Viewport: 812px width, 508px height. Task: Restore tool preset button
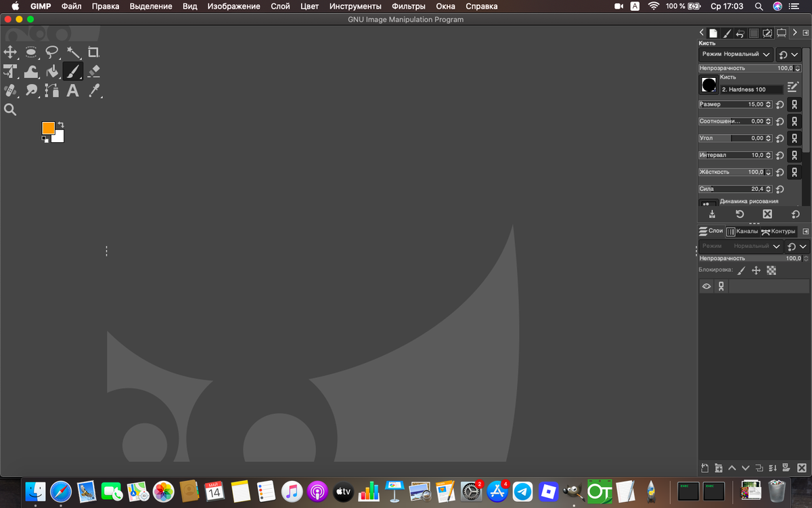point(740,214)
